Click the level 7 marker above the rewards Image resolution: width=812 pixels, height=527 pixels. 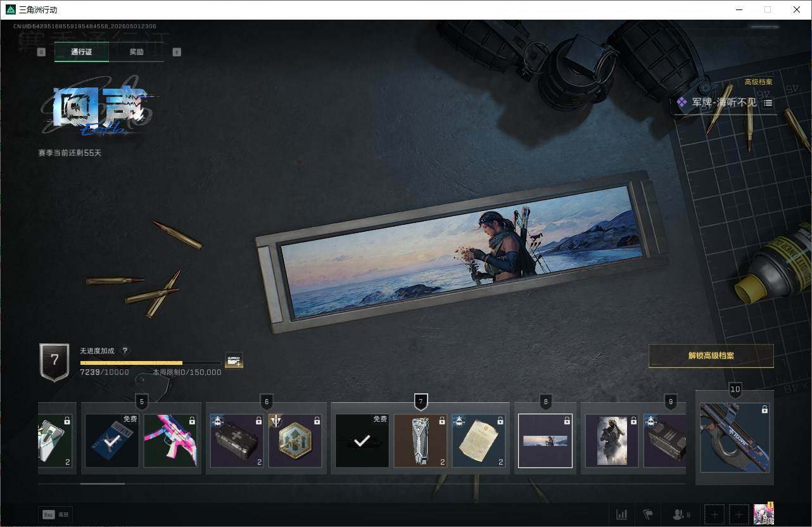(x=421, y=402)
